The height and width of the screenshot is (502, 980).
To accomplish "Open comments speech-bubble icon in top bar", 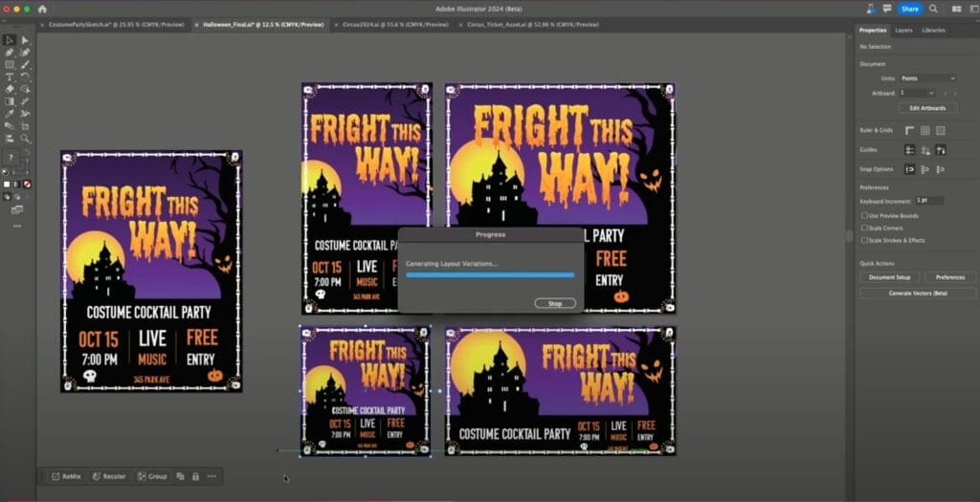I will 887,9.
